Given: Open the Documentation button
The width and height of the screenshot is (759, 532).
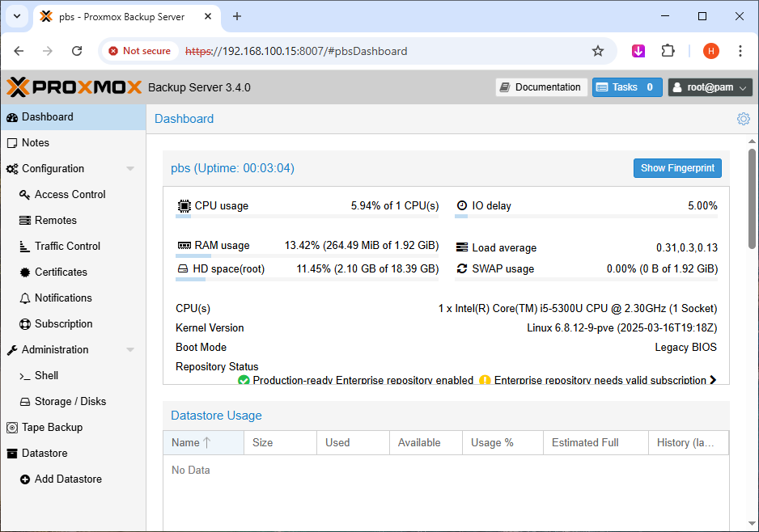Looking at the screenshot, I should point(541,87).
